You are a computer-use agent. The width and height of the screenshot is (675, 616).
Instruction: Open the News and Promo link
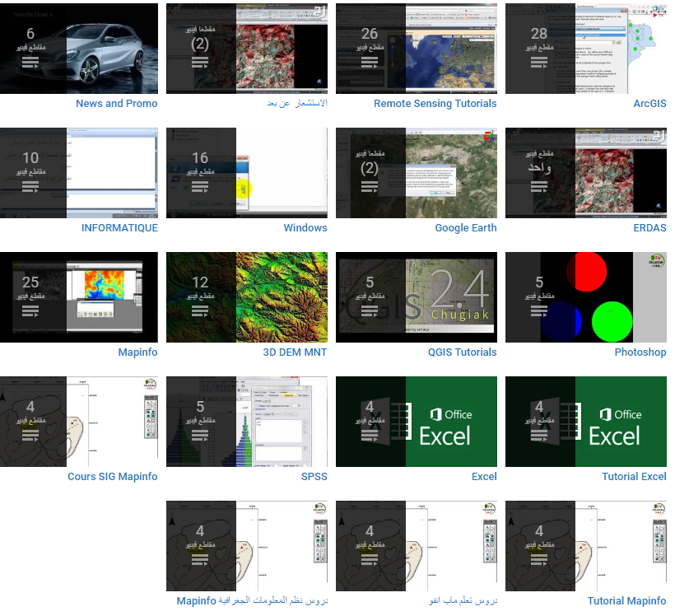point(117,104)
